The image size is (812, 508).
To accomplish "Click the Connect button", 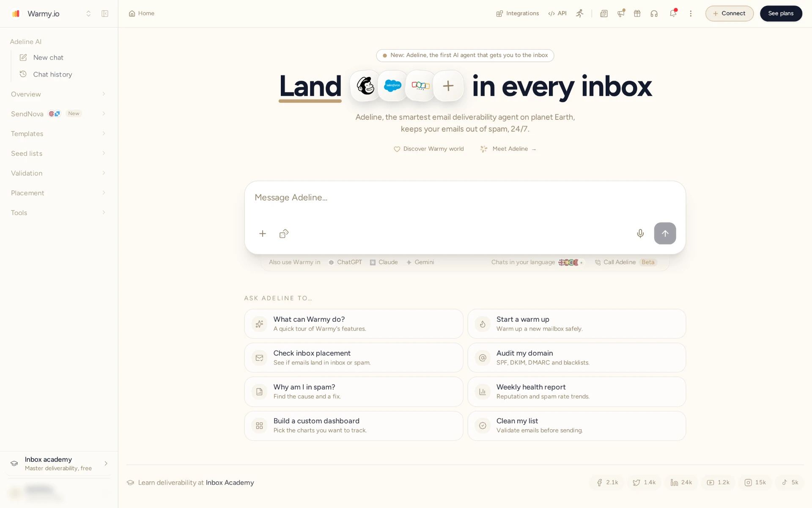I will tap(729, 14).
